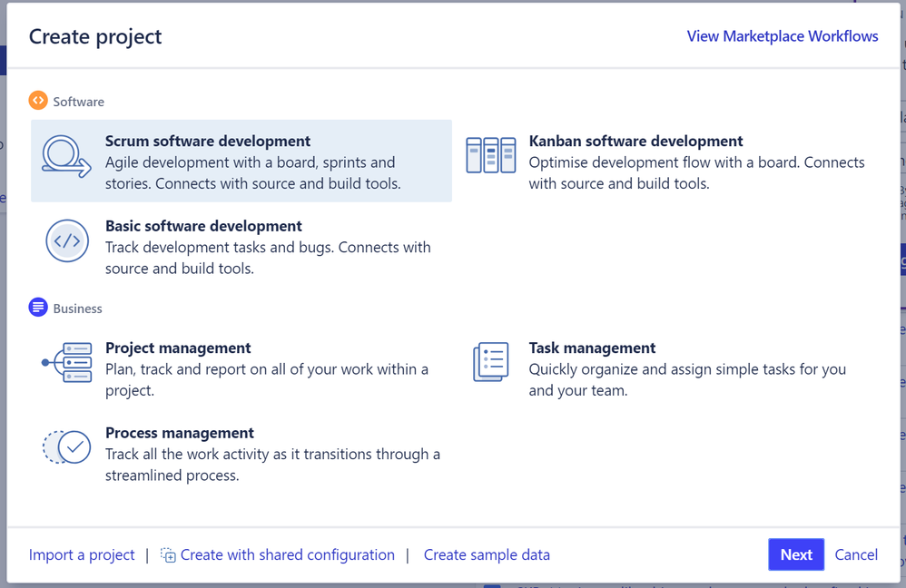The image size is (906, 588).
Task: Open View Marketplace Workflows
Action: (782, 35)
